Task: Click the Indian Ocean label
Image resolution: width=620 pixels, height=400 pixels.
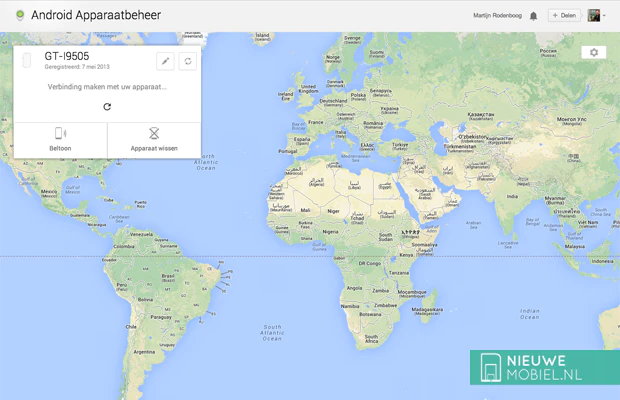Action: pos(529,314)
